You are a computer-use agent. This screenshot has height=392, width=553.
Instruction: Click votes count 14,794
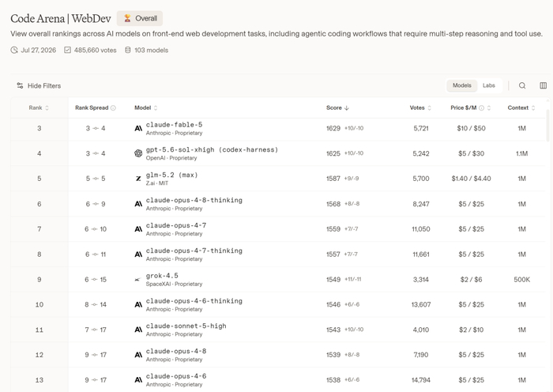(421, 380)
